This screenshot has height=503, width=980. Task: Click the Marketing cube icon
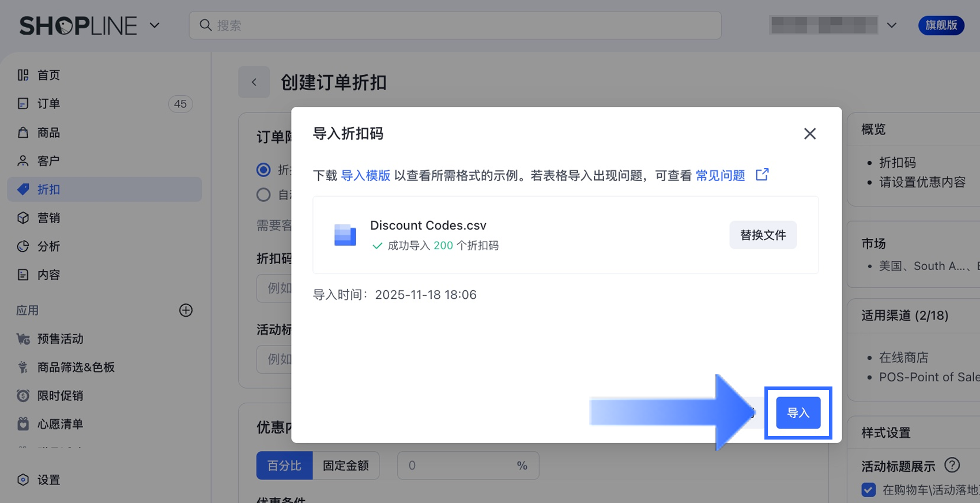pyautogui.click(x=23, y=218)
